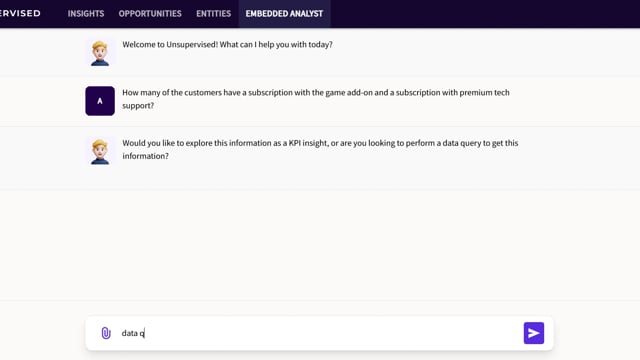Click the word "information?" ending the assistant reply

(x=145, y=156)
